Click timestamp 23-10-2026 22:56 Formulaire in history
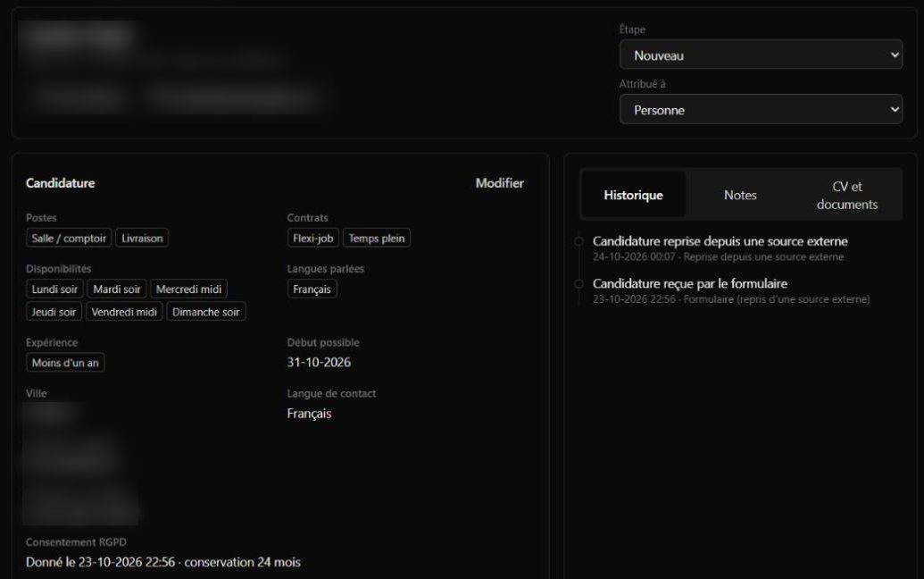This screenshot has width=924, height=579. tap(730, 299)
